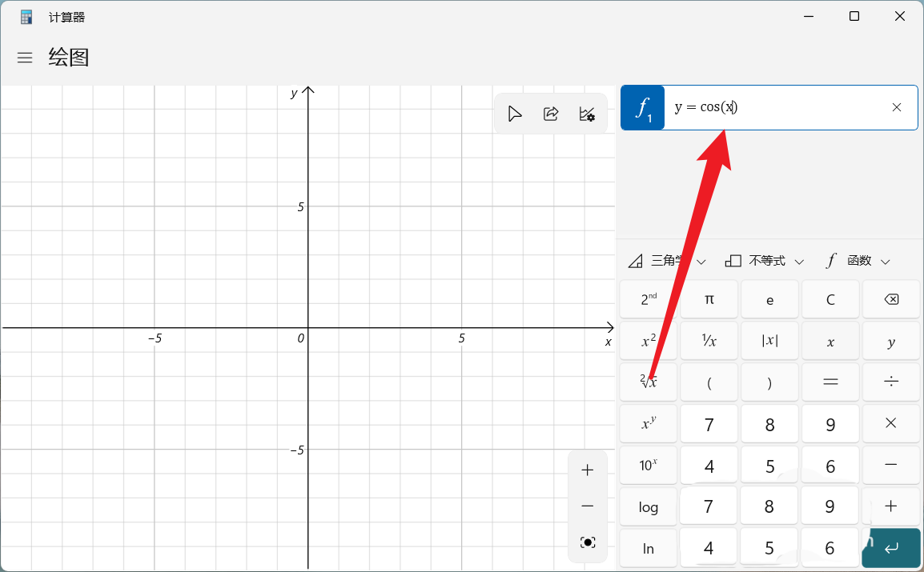924x572 pixels.
Task: Insert absolute value |x| function
Action: [769, 342]
